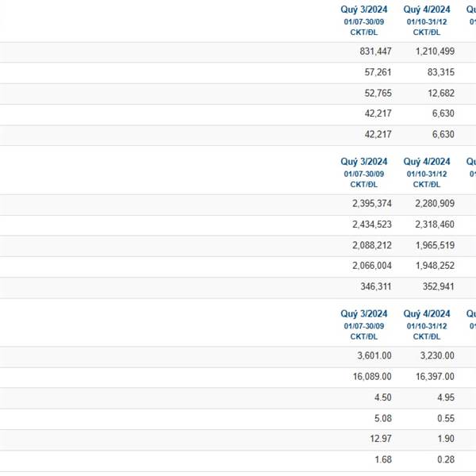This screenshot has height=476, width=476.
Task: Click the value 1,210,499 cell
Action: click(x=435, y=52)
